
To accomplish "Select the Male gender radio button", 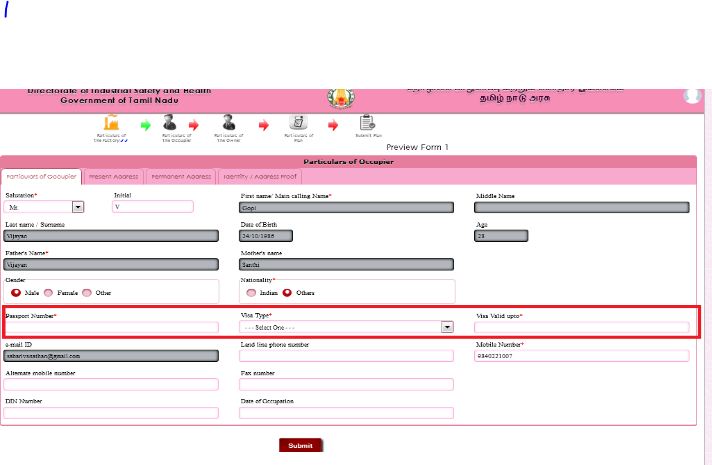I will pyautogui.click(x=16, y=292).
